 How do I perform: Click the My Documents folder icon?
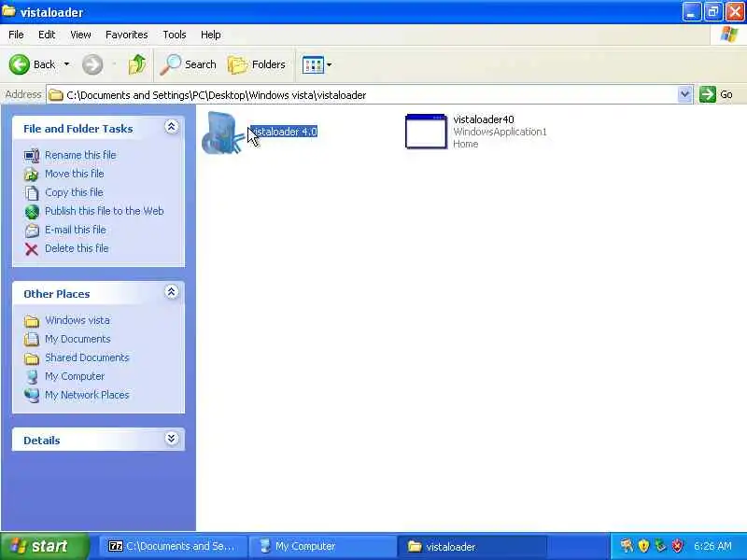[32, 339]
